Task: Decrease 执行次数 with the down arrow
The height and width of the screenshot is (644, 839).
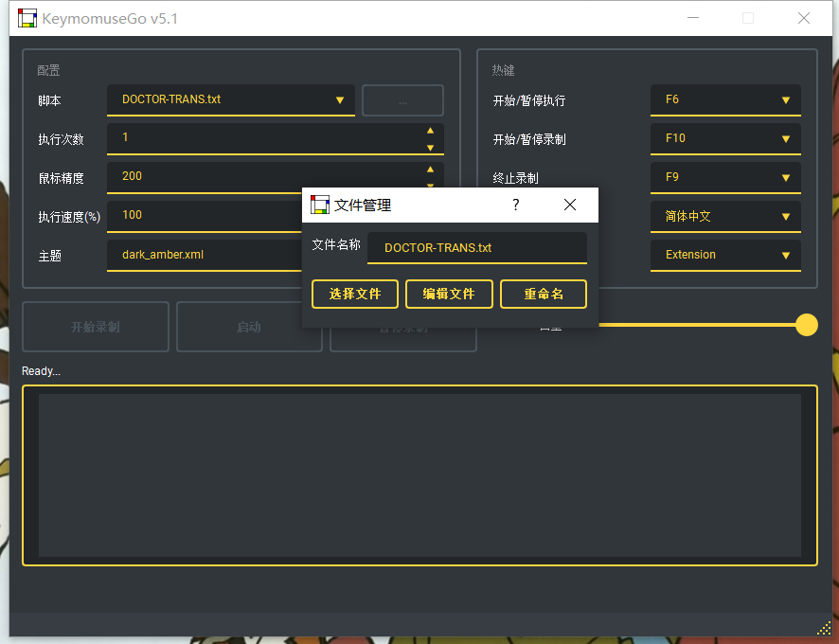Action: pos(430,147)
